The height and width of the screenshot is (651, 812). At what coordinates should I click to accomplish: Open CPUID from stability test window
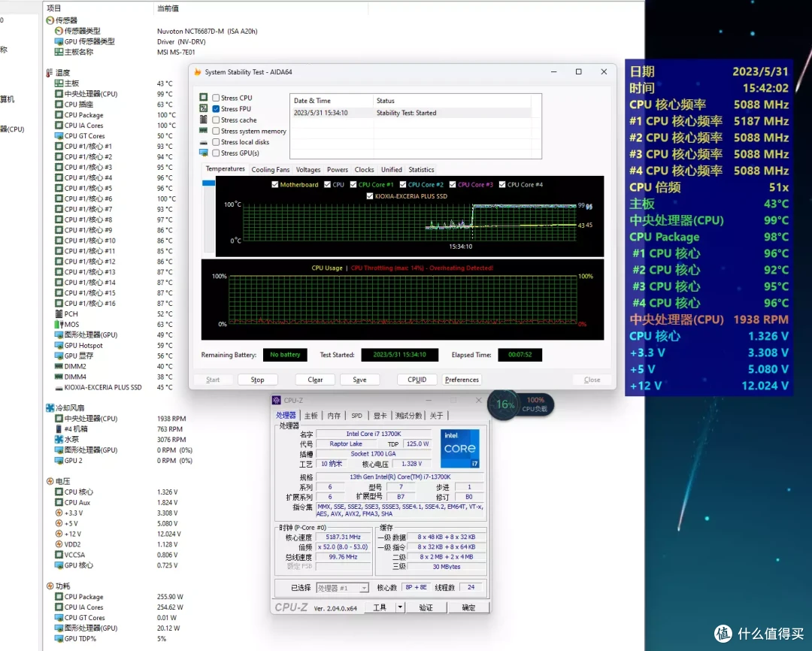tap(417, 380)
